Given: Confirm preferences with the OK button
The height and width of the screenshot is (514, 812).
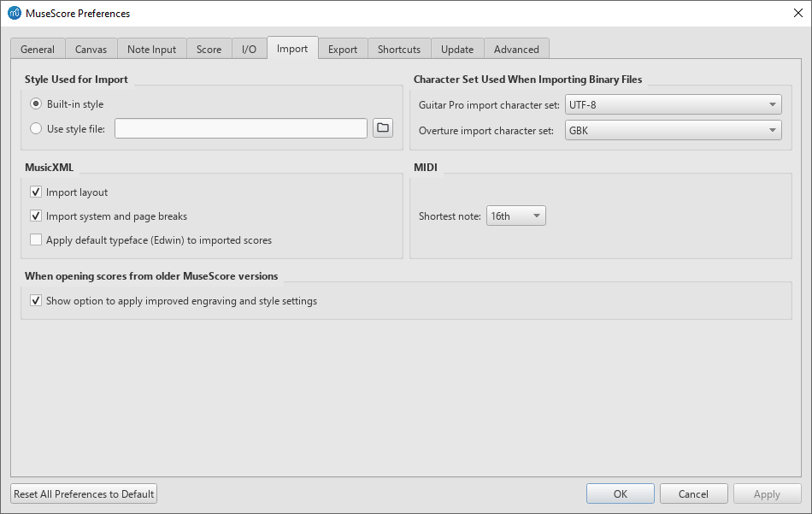Looking at the screenshot, I should pyautogui.click(x=620, y=493).
